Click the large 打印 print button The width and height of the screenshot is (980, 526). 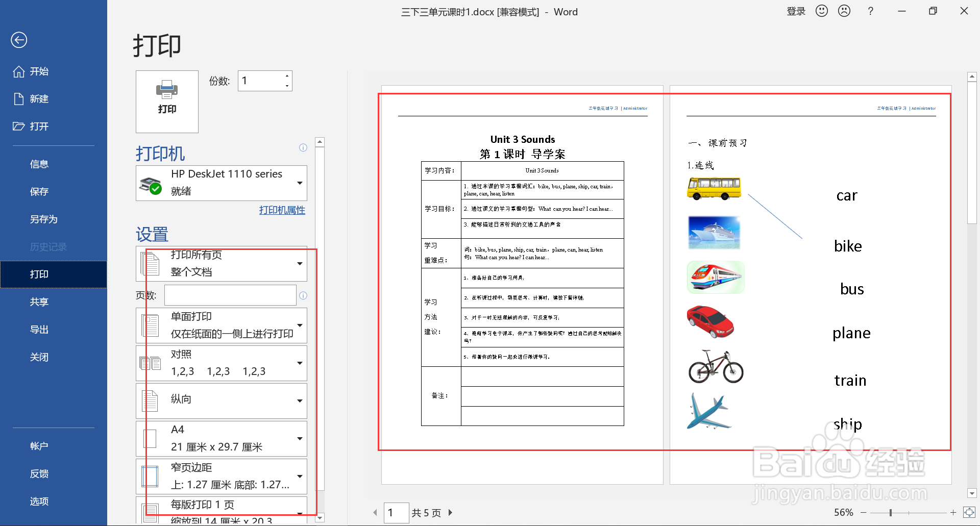[167, 102]
